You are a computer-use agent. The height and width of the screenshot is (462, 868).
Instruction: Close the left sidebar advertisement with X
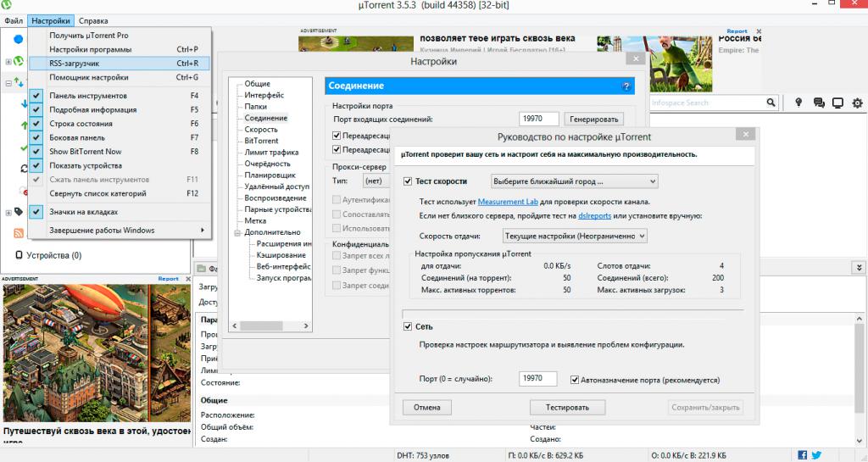coord(187,279)
